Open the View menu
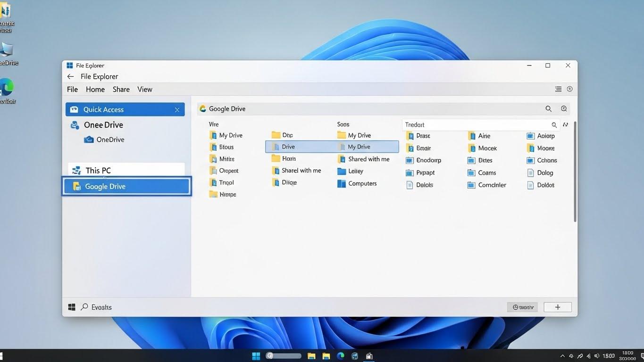This screenshot has width=644, height=362. pos(144,89)
